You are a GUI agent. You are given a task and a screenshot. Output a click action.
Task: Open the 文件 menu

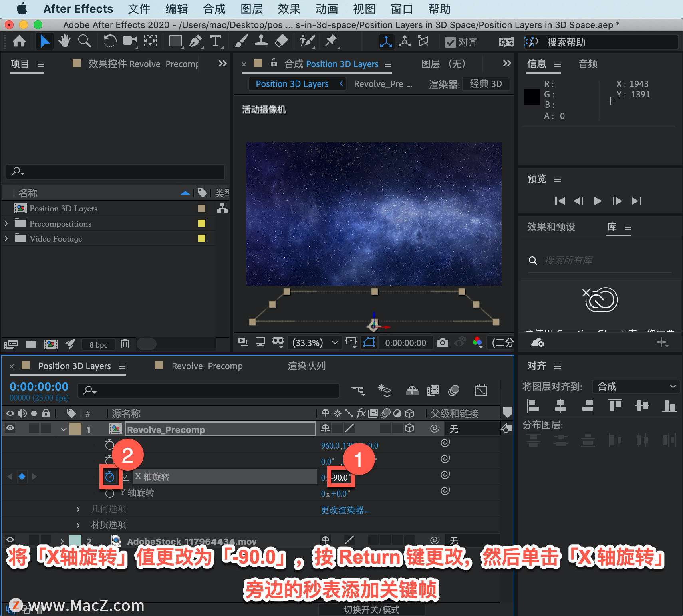[x=139, y=9]
